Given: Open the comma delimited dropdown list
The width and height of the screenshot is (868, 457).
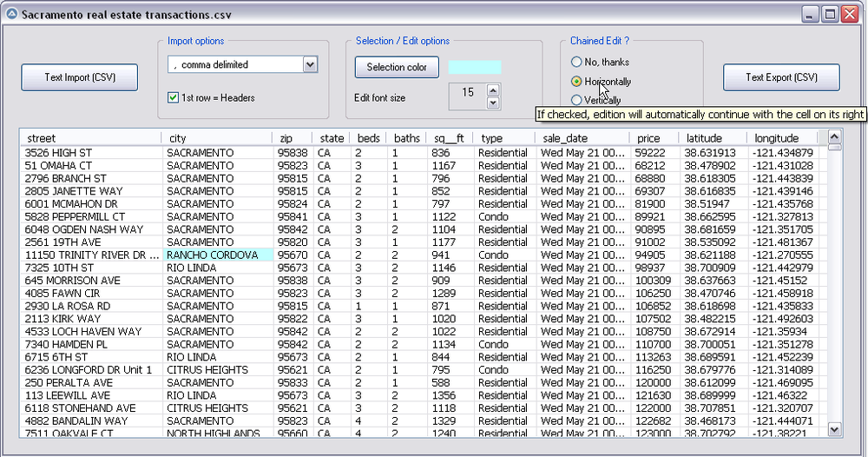Looking at the screenshot, I should (310, 64).
